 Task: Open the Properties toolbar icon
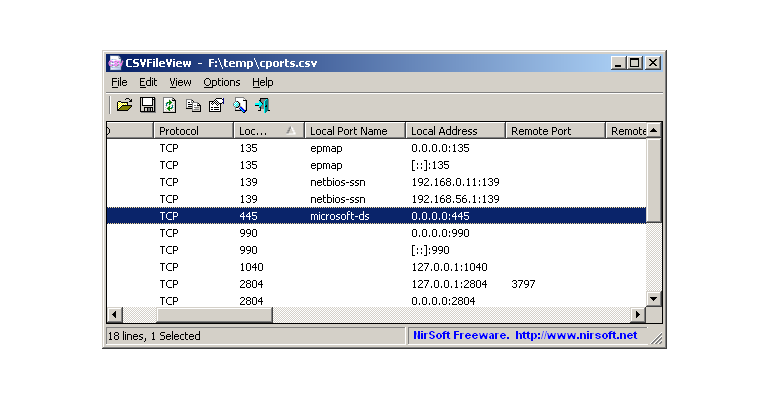tap(216, 105)
